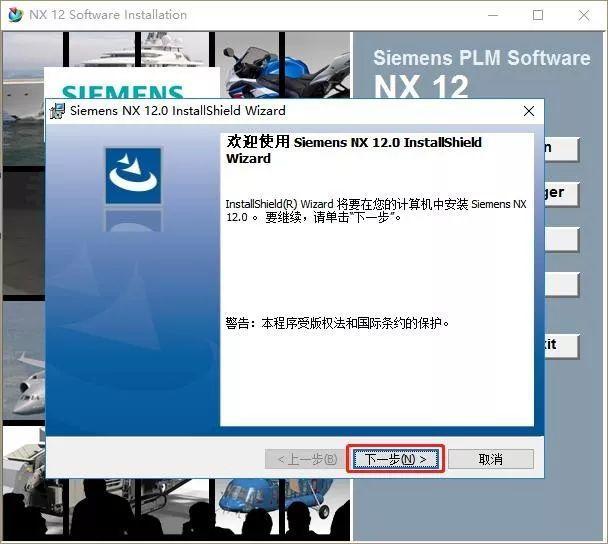Click the Siemens PLM Software heading text
Viewport: 608px width, 544px height.
[x=482, y=58]
